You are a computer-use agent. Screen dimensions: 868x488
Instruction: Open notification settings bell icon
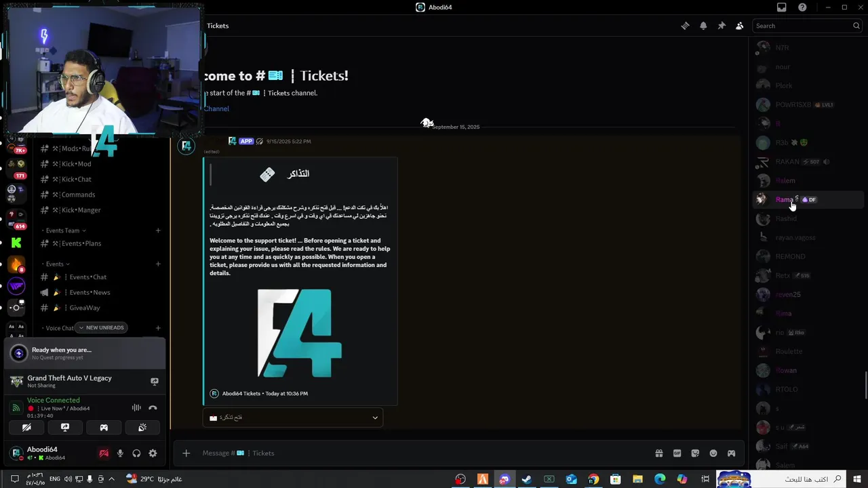point(703,26)
